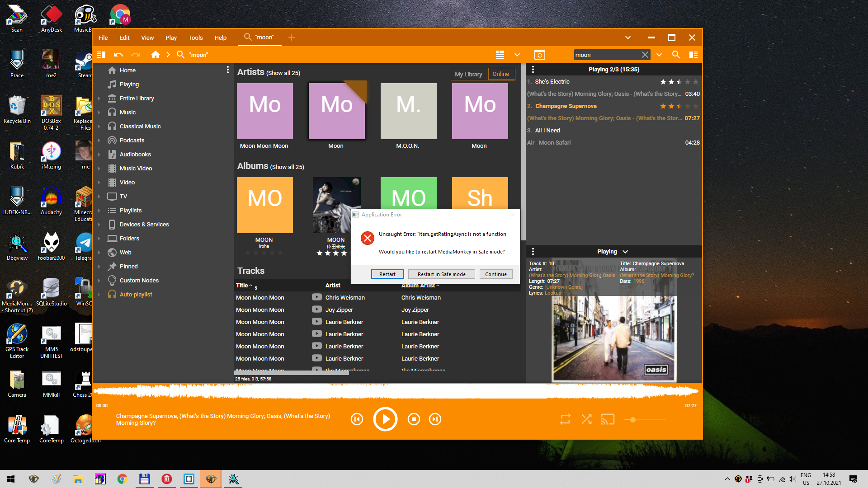Open the party mode calendar icon
Screen dimensions: 868x488
(x=539, y=55)
